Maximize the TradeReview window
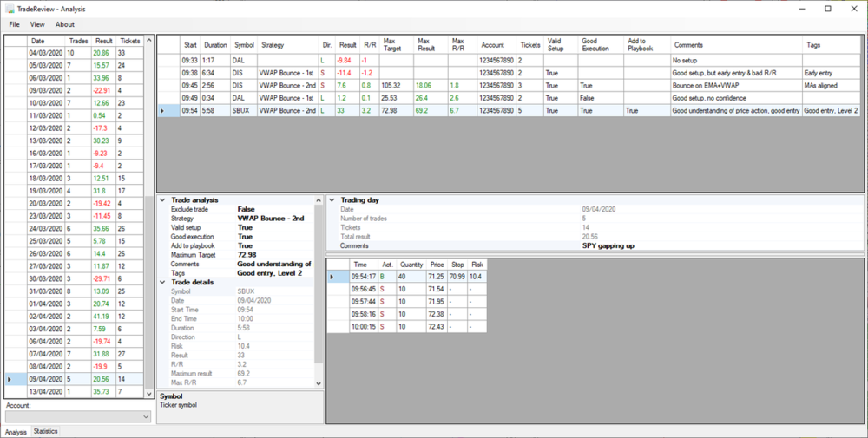Screen dimensions: 868x438 coord(827,9)
